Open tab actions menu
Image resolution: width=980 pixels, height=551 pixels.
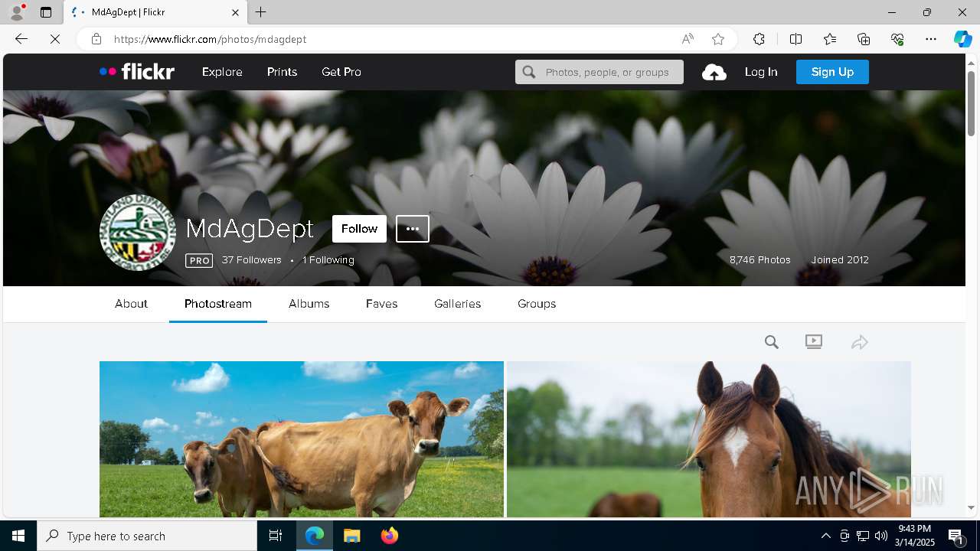tap(46, 12)
